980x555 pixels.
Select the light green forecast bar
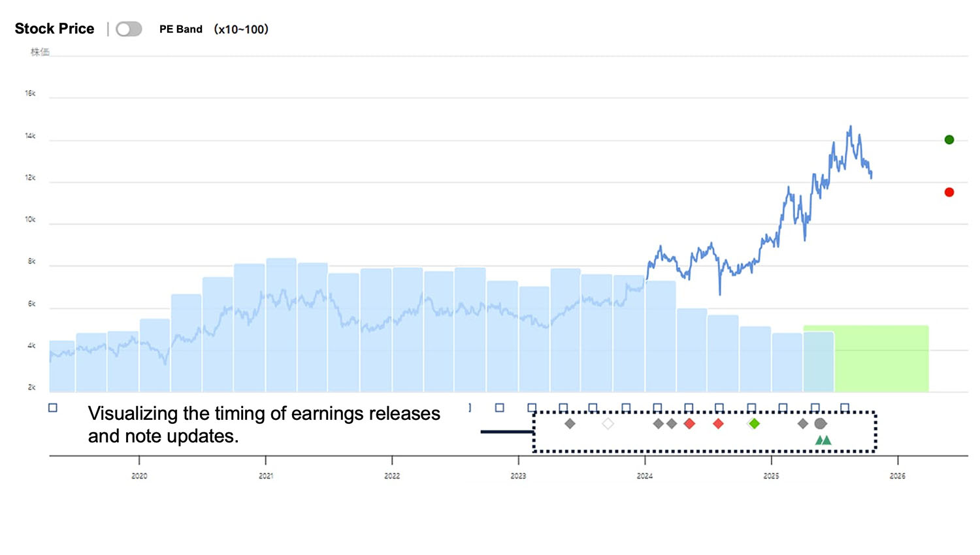(x=882, y=359)
